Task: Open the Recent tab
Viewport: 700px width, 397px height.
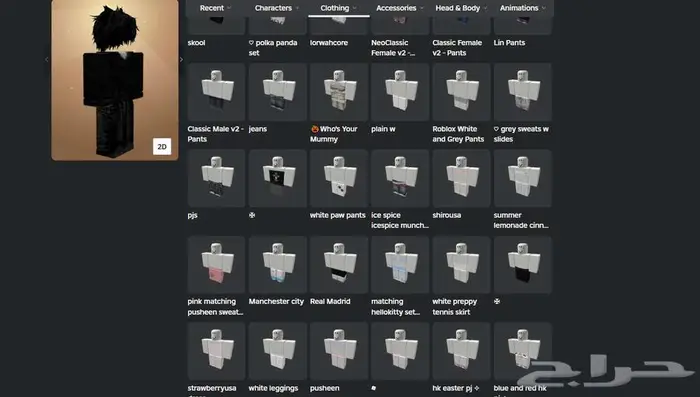Action: point(216,8)
